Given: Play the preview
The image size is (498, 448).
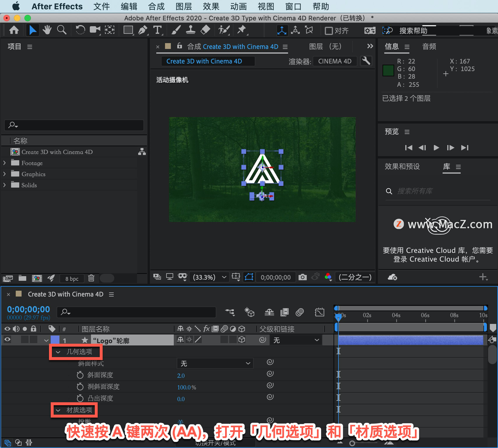Looking at the screenshot, I should (x=436, y=148).
